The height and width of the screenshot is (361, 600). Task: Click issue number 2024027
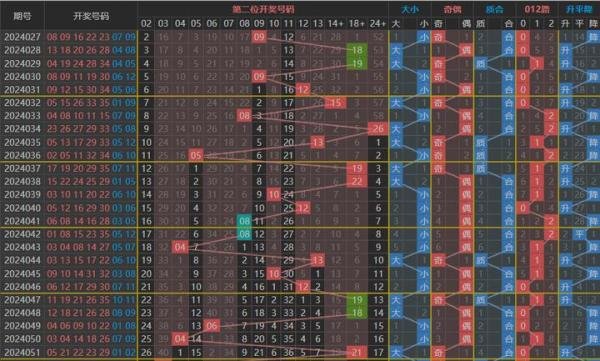[22, 37]
